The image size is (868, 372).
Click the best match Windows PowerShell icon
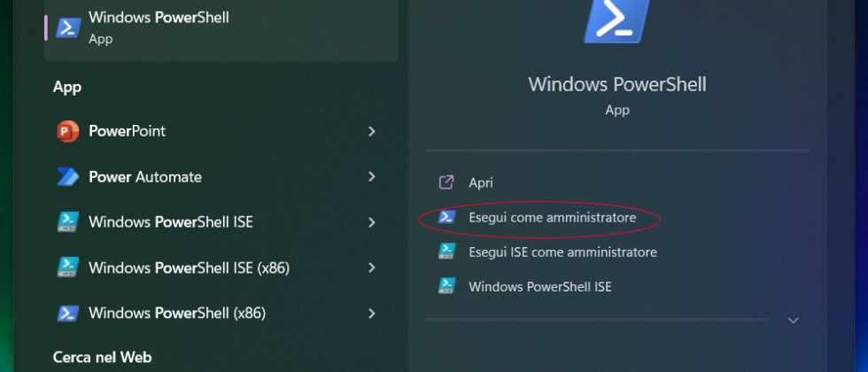68,27
